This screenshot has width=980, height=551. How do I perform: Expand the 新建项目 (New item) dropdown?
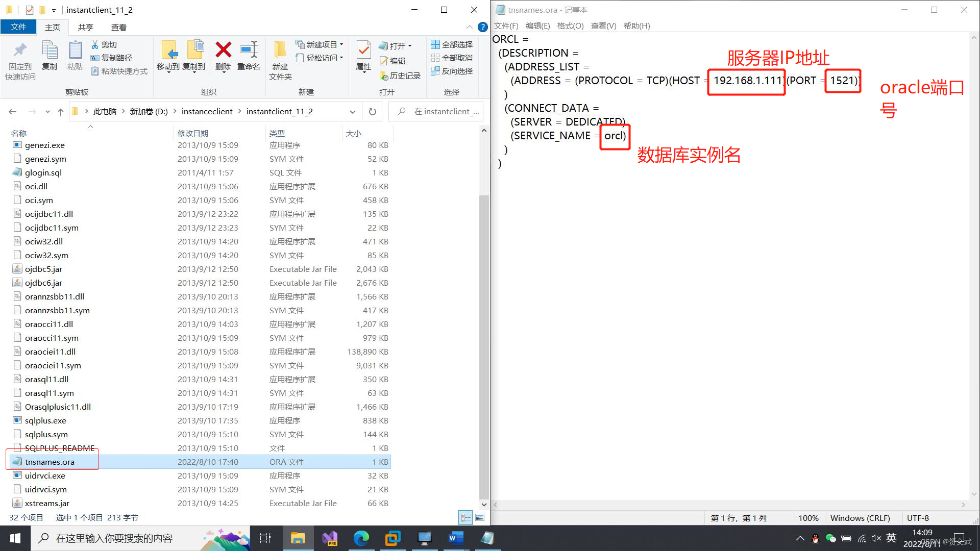341,44
